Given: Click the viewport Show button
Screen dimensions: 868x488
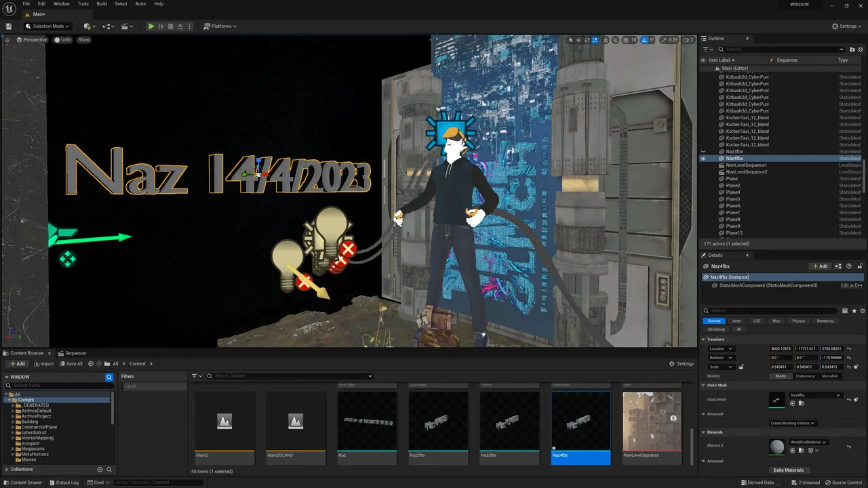Looking at the screenshot, I should 84,40.
